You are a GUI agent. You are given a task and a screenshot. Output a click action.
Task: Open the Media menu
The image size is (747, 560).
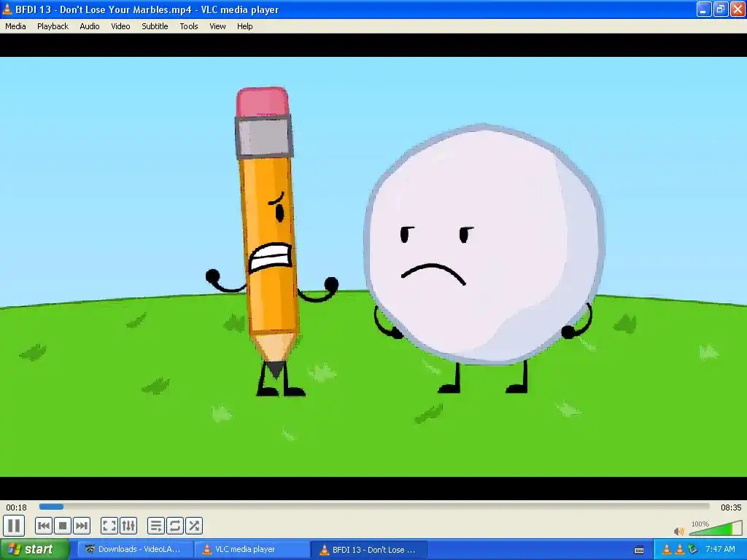[x=15, y=26]
